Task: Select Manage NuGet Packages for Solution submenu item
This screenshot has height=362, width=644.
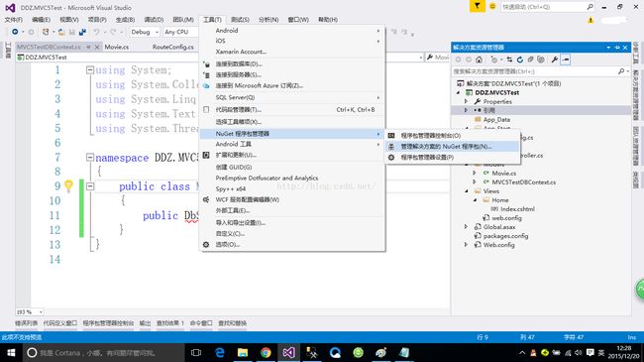Action: point(452,147)
